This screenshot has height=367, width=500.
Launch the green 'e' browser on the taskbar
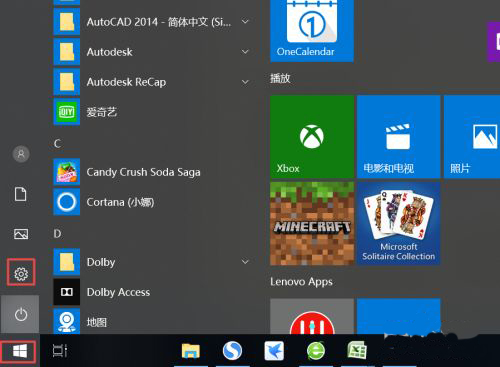click(316, 351)
